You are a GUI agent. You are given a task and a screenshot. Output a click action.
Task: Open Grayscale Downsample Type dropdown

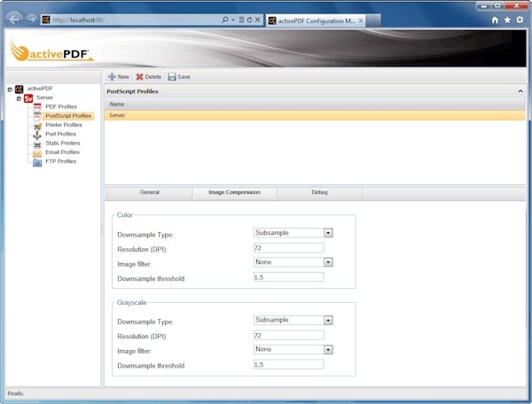point(328,321)
